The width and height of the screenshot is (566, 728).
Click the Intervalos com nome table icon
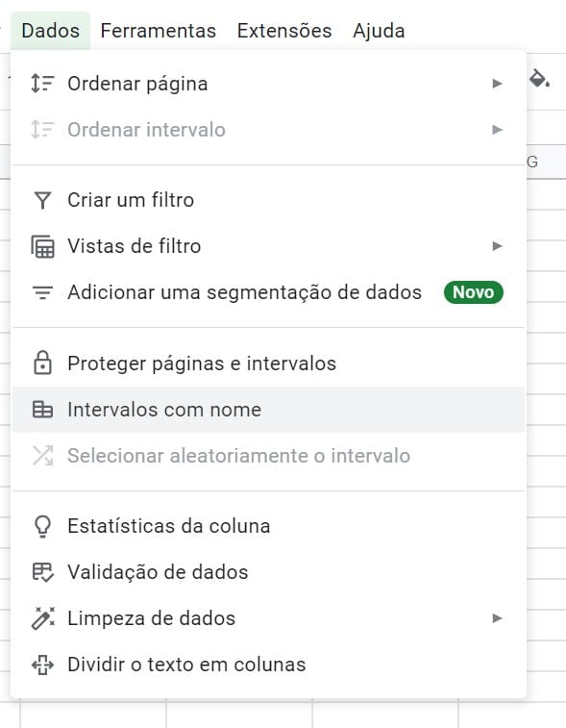[42, 410]
